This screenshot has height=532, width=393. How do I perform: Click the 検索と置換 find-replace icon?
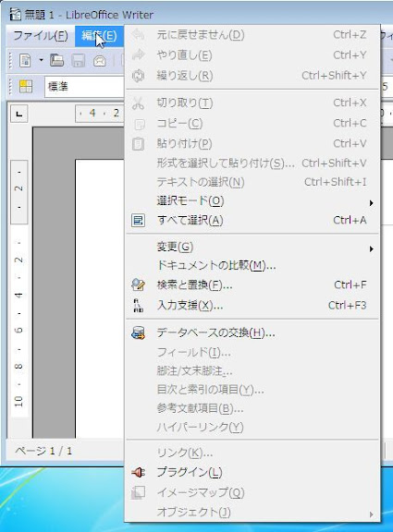point(138,284)
